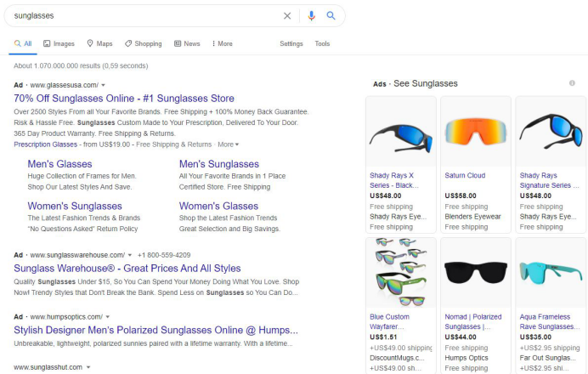
Task: Submit search with magnifier icon
Action: [x=331, y=16]
